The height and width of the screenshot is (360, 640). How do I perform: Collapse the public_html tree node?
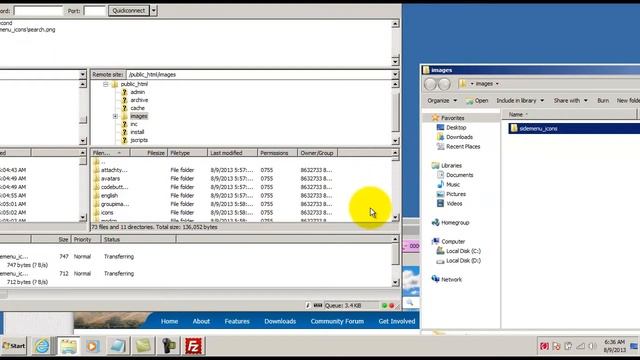(106, 84)
